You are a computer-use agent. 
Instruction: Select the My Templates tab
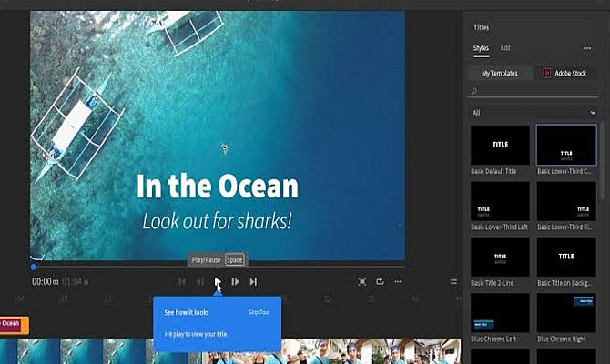pyautogui.click(x=500, y=73)
